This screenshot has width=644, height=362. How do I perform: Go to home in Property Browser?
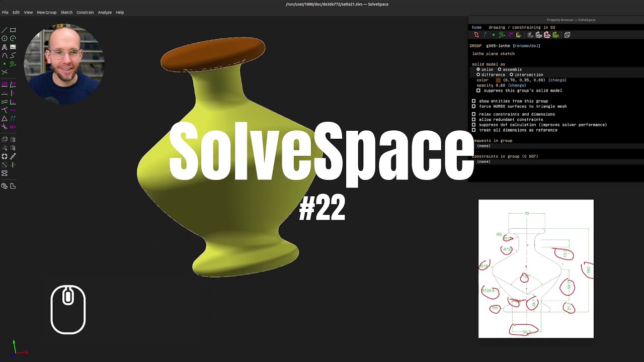(476, 27)
